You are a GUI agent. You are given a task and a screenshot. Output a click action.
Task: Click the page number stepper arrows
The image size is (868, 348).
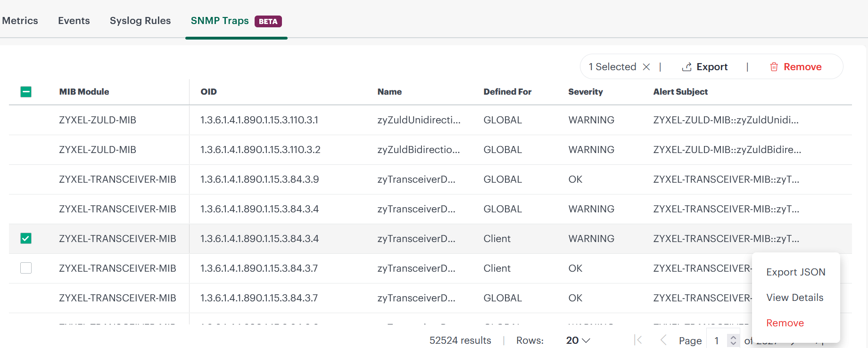click(733, 340)
